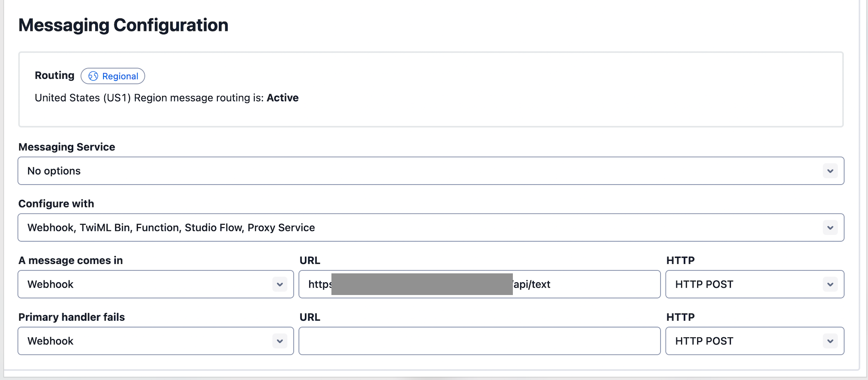This screenshot has width=868, height=380.
Task: Click chevron on incoming message HTTP POST select
Action: pos(830,284)
